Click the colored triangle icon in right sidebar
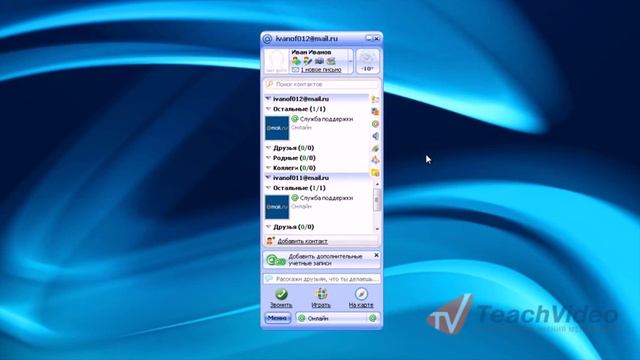Viewport: 640px width, 360px height. [x=375, y=160]
